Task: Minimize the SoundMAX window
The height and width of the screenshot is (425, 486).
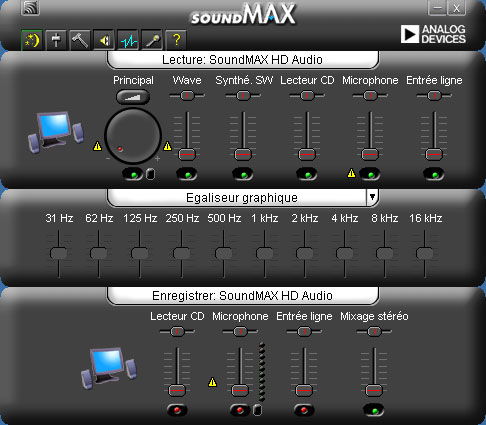Action: (437, 8)
